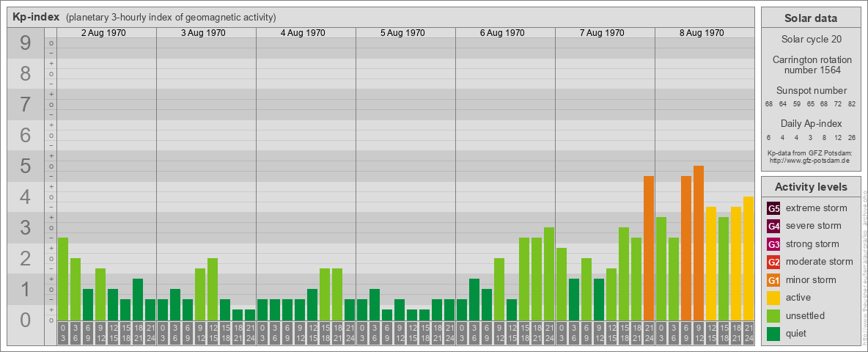Click the G5 extreme storm color swatch
This screenshot has width=868, height=352.
pyautogui.click(x=773, y=208)
